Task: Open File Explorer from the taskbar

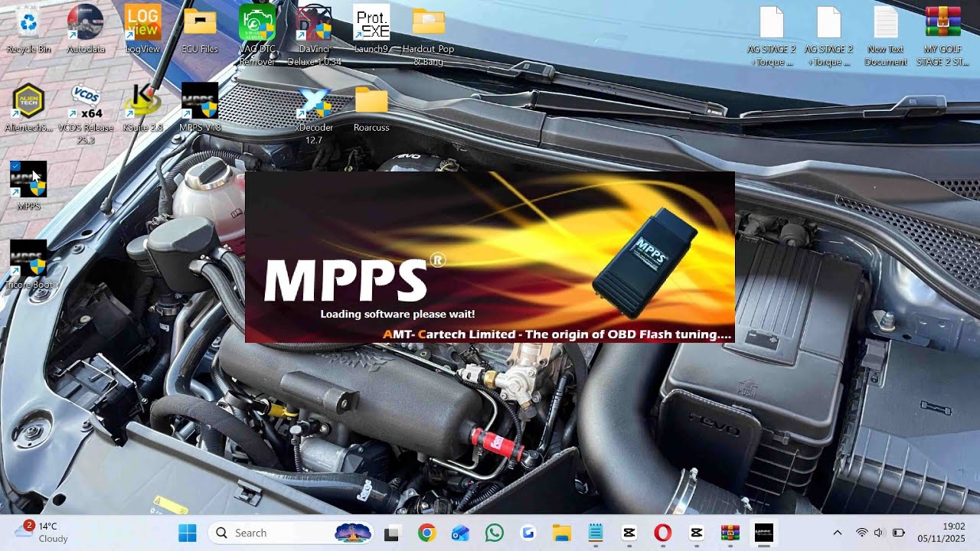Action: pos(561,533)
